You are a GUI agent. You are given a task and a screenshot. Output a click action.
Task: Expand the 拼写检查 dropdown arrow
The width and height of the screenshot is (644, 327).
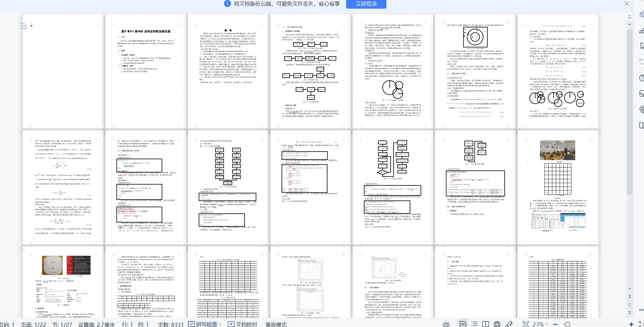point(220,324)
